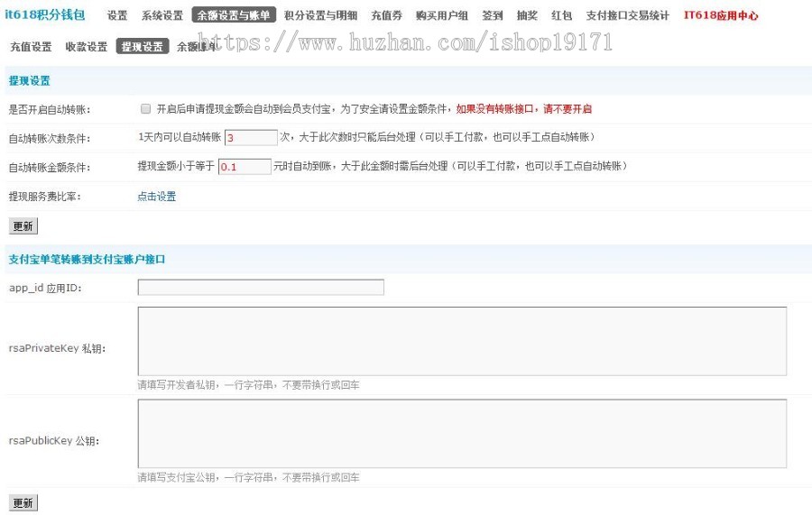Screen dimensions: 812x515
Task: Click the red warning 如果没有转账接口，请不要开启
Action: pyautogui.click(x=523, y=109)
